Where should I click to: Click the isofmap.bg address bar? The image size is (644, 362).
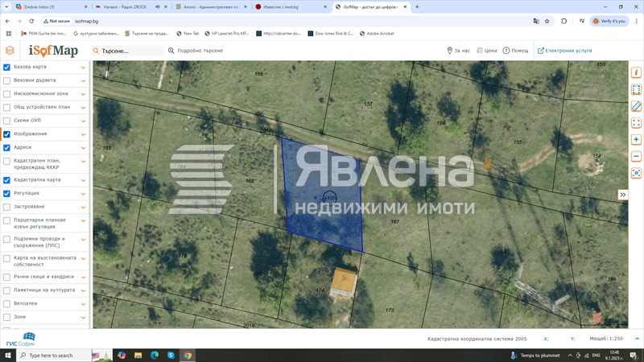pos(287,21)
